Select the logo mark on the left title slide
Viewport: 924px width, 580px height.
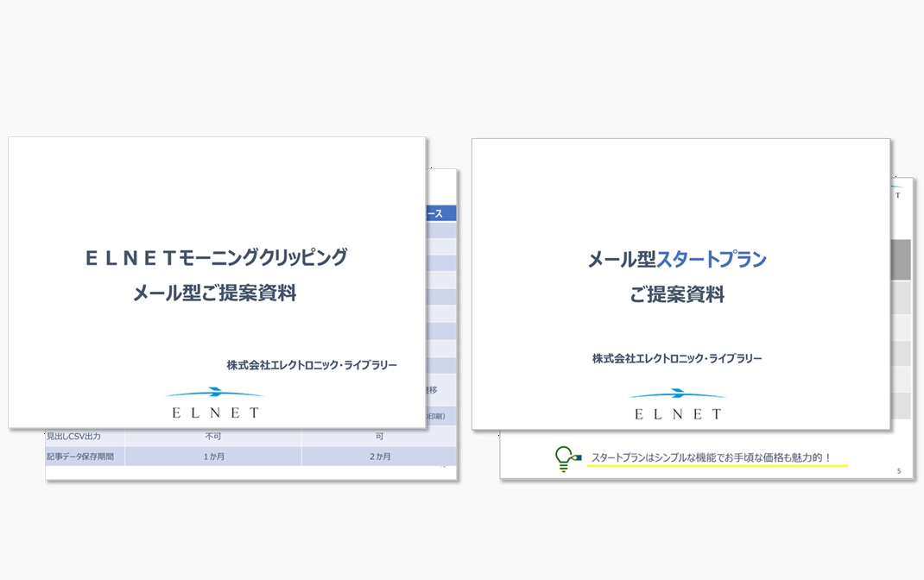214,404
